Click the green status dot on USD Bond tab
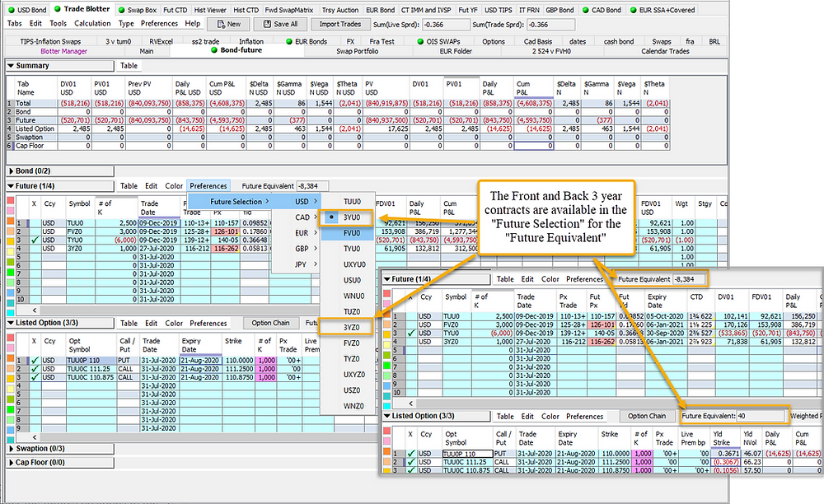The image size is (824, 504). pos(11,10)
